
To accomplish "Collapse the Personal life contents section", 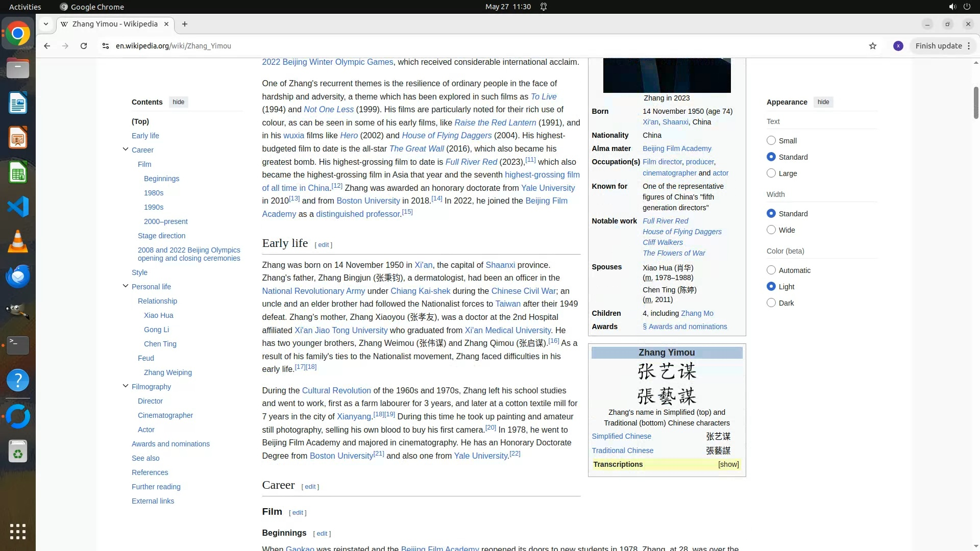I will [x=126, y=286].
